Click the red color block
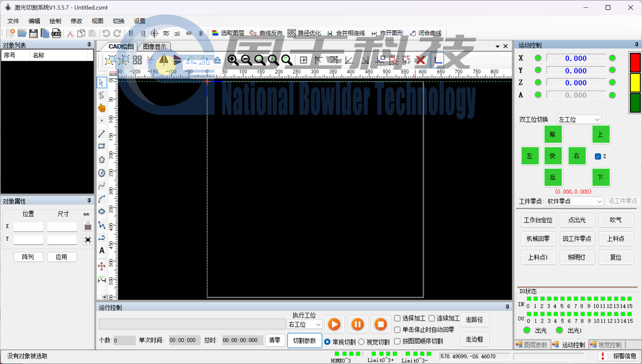The width and height of the screenshot is (642, 364). (635, 63)
